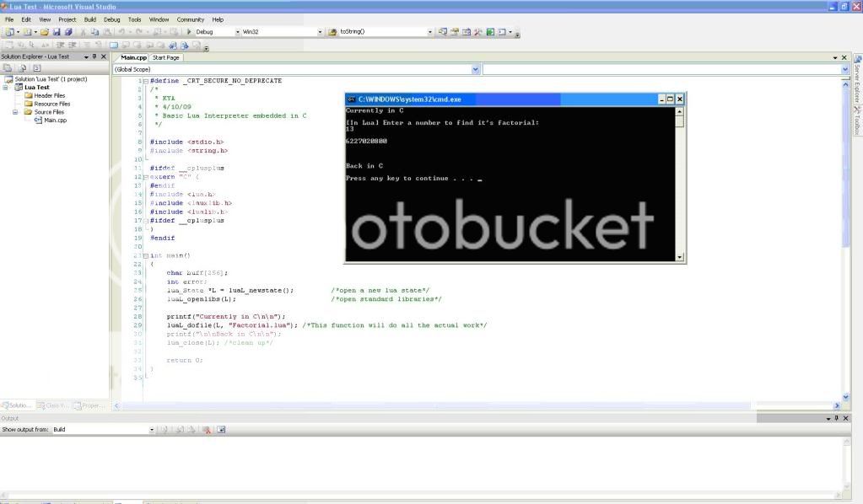Image resolution: width=863 pixels, height=504 pixels.
Task: Select the Header Files folder
Action: [49, 96]
